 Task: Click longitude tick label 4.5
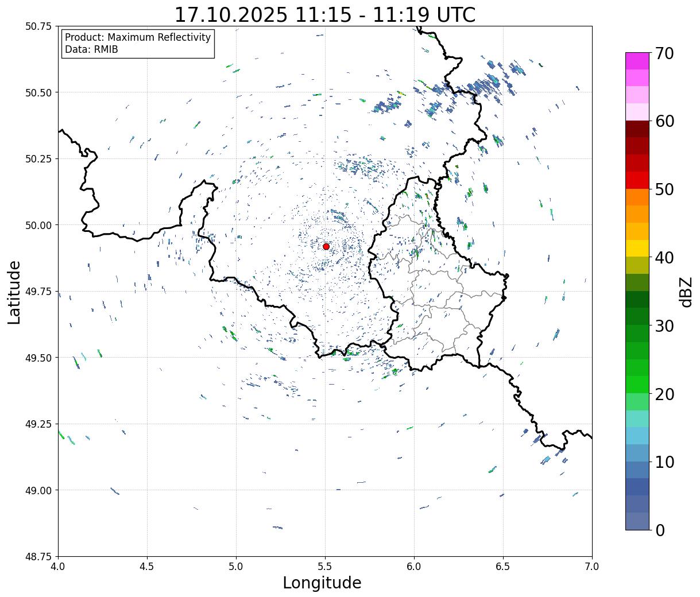pyautogui.click(x=147, y=566)
